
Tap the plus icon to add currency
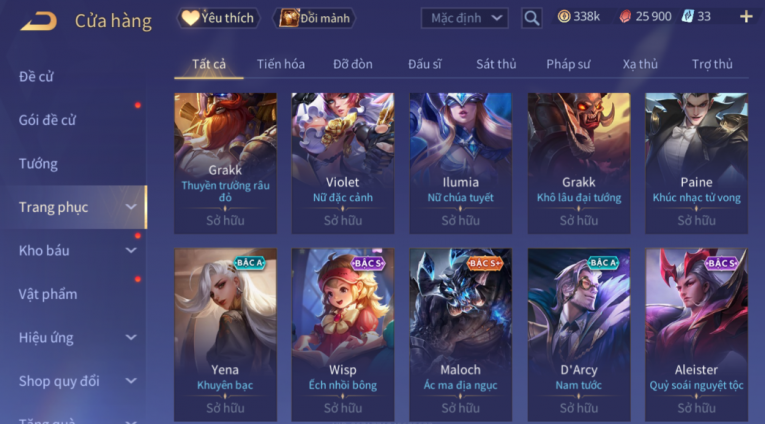[746, 17]
